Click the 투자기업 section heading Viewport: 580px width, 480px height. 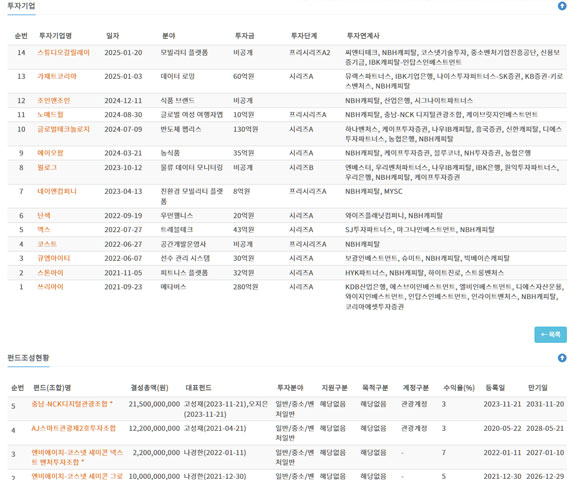pos(21,6)
